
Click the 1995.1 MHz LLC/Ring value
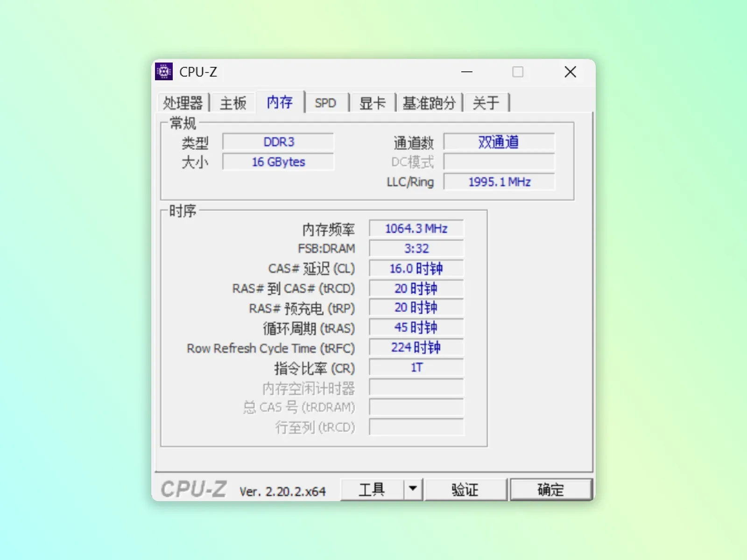(499, 182)
